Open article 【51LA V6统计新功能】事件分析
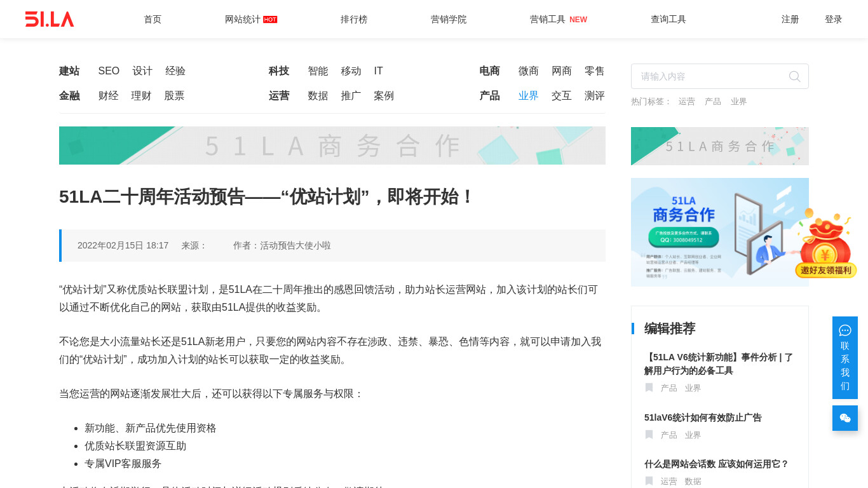This screenshot has width=868, height=488. (719, 364)
